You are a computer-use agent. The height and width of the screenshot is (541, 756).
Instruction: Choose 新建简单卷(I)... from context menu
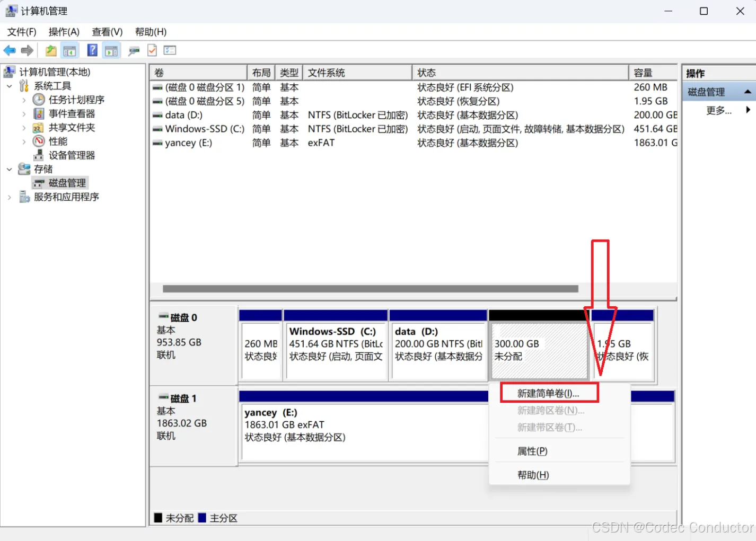pos(549,393)
